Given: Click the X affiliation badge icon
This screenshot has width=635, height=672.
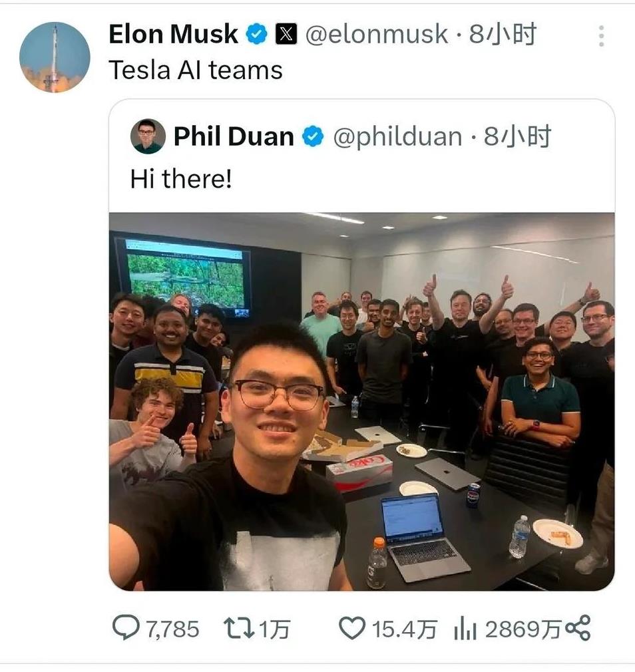Looking at the screenshot, I should (286, 35).
